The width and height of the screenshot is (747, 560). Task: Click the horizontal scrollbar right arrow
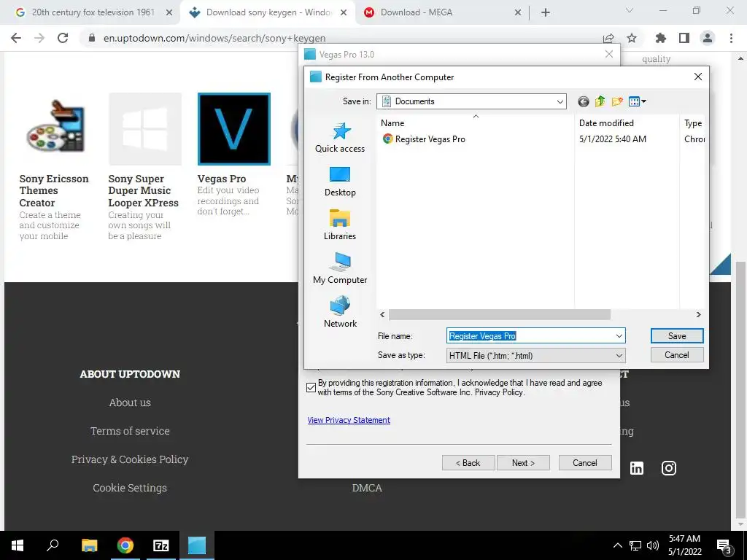tap(698, 314)
